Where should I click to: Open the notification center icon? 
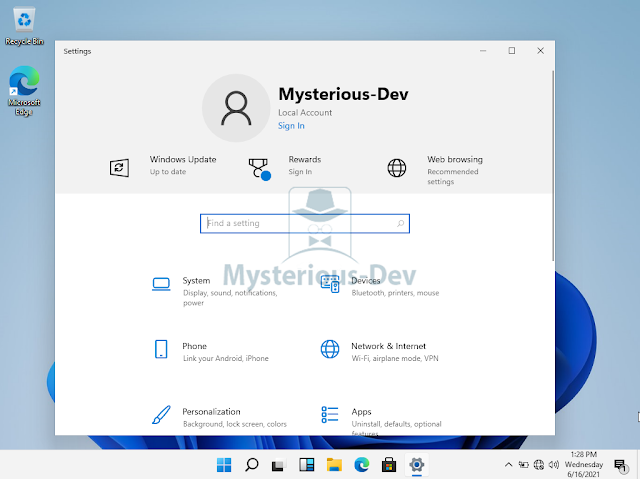pos(620,465)
